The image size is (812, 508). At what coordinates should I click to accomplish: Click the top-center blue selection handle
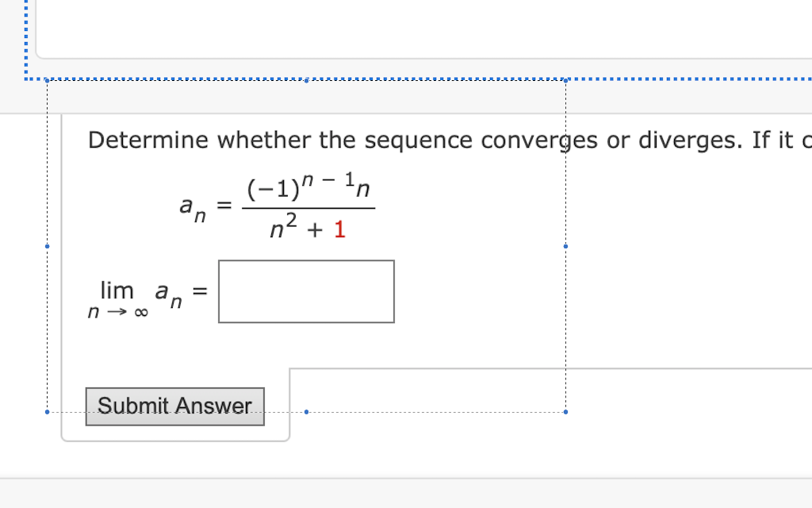click(x=306, y=79)
